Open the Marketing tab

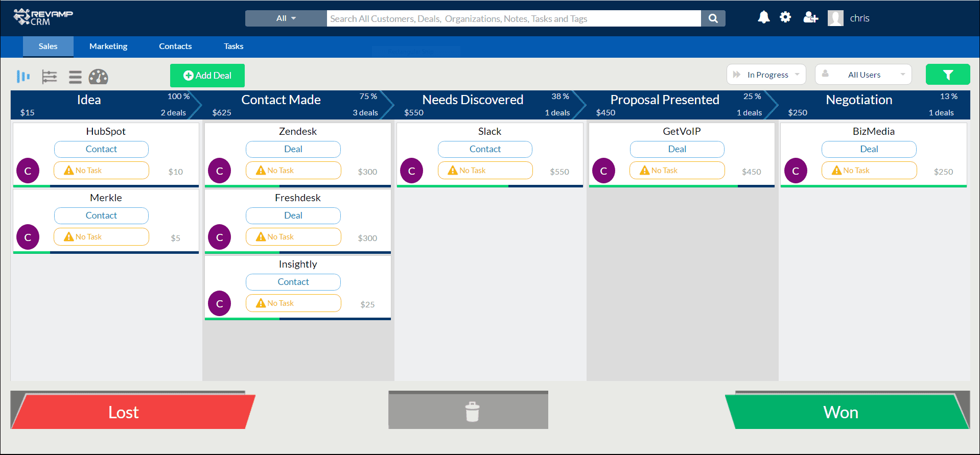click(108, 46)
